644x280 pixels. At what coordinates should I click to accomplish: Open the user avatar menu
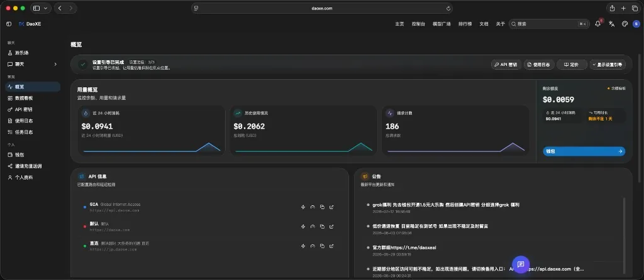click(x=636, y=24)
